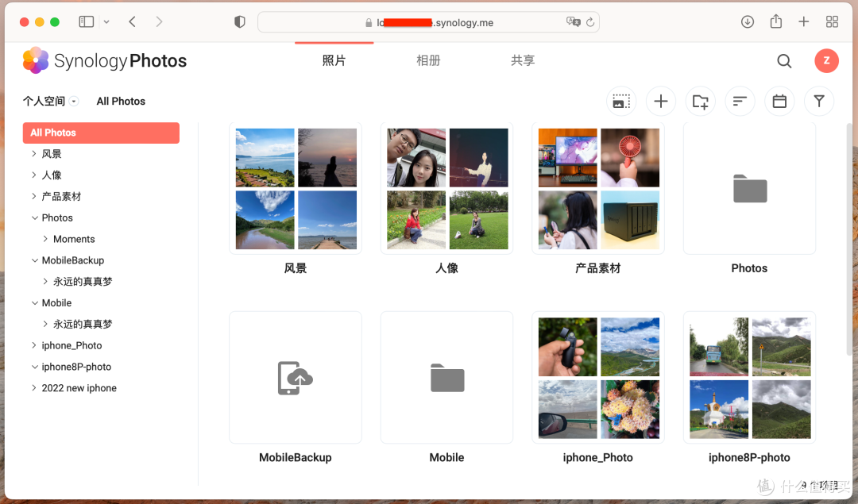Switch to the 共享 tab
This screenshot has height=504, width=858.
522,61
